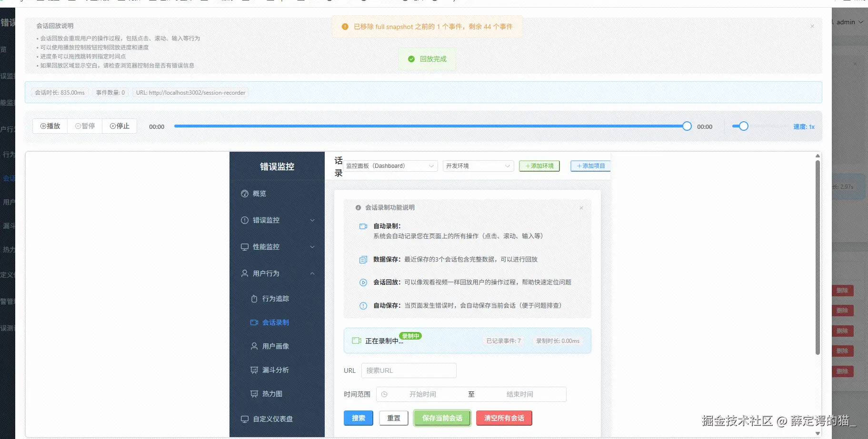
Task: Start replay with the 播放 button
Action: (x=50, y=126)
